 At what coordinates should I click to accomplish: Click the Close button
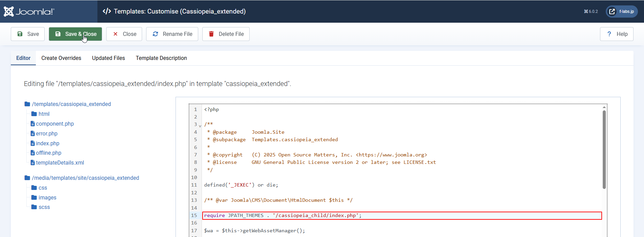tap(124, 34)
